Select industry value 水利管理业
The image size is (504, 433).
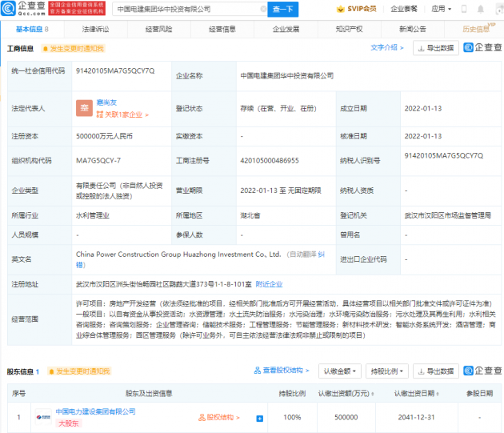point(93,215)
